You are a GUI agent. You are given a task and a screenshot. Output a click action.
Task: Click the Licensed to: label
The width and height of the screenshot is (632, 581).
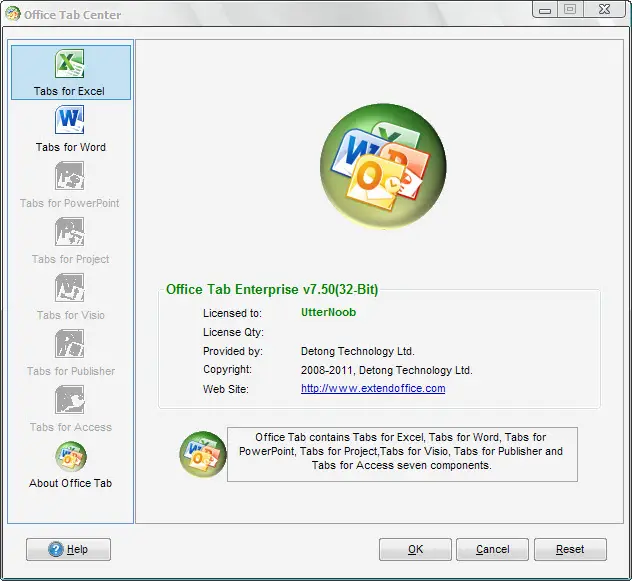coord(232,313)
